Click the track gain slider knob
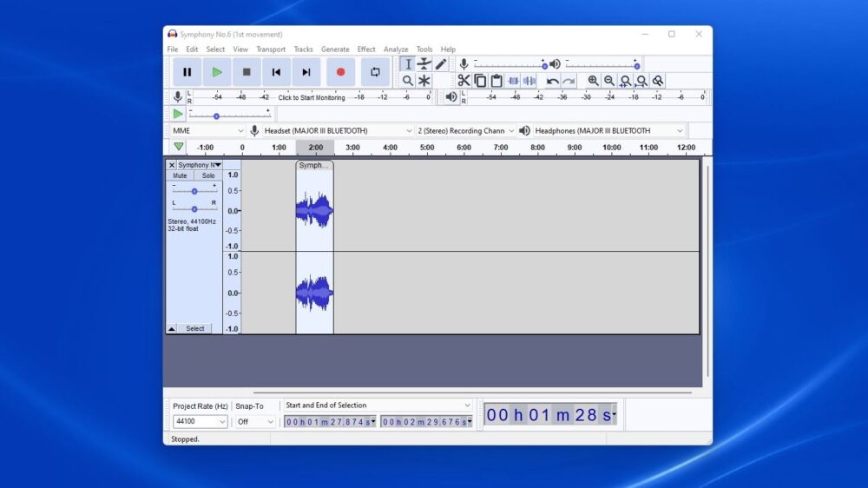Screen dimensions: 868x488 (x=194, y=191)
